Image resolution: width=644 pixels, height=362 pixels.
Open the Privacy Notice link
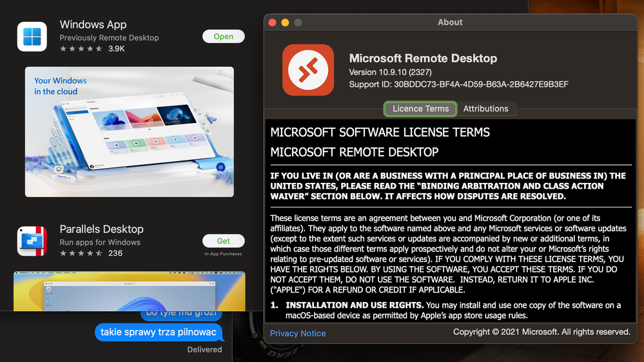298,333
